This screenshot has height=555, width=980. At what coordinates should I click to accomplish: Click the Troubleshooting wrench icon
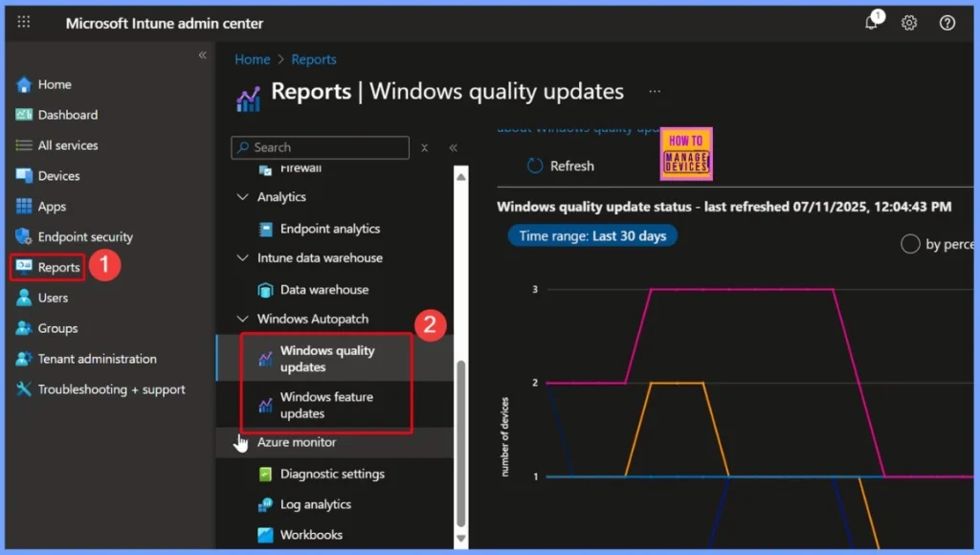pos(24,388)
